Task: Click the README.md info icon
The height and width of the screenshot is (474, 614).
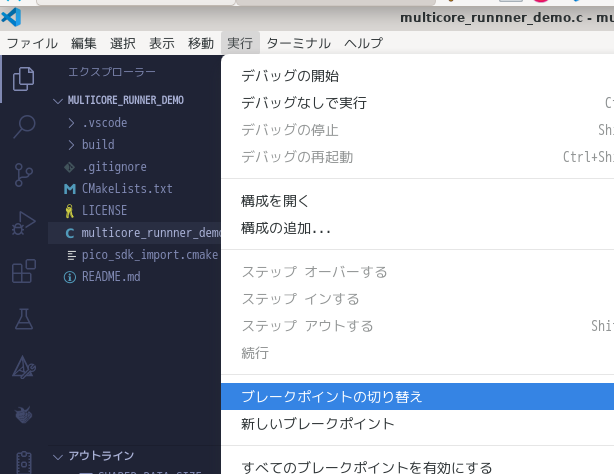Action: (x=70, y=277)
